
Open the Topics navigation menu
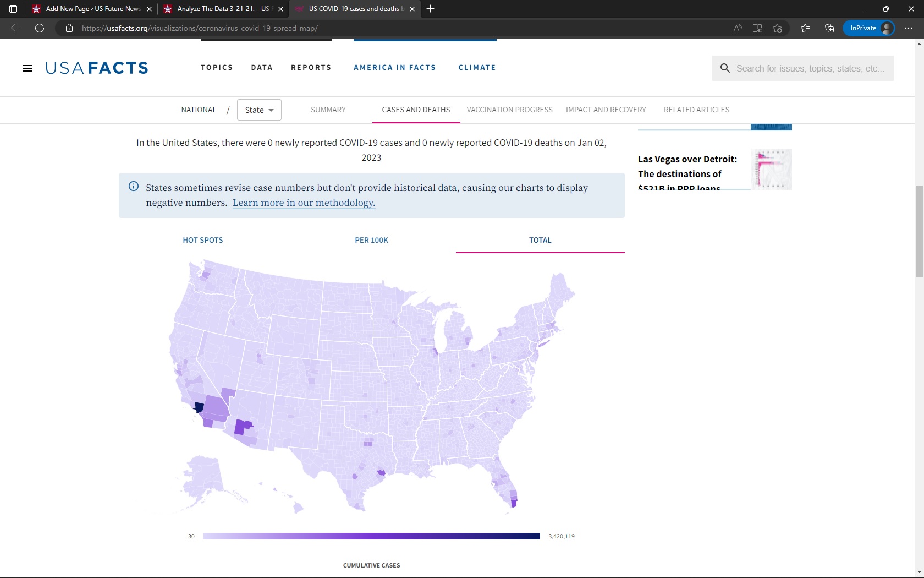[x=217, y=68]
